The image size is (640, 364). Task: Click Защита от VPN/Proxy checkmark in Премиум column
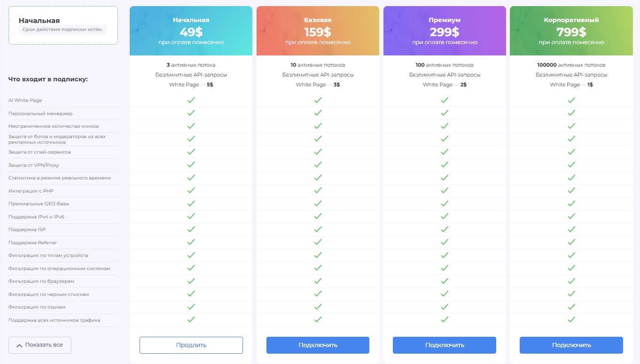point(445,165)
